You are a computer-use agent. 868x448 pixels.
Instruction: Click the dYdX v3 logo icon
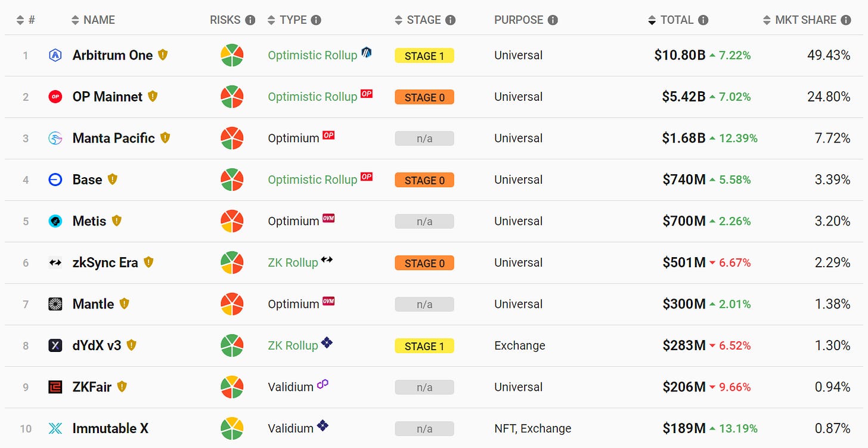(x=55, y=345)
